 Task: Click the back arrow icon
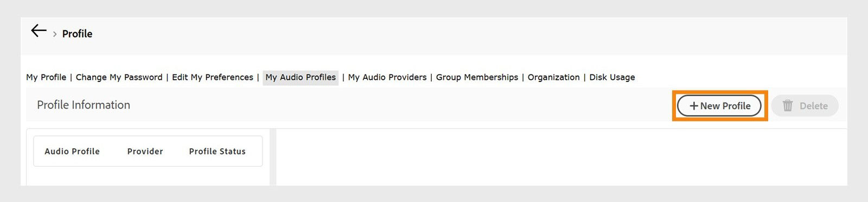39,31
